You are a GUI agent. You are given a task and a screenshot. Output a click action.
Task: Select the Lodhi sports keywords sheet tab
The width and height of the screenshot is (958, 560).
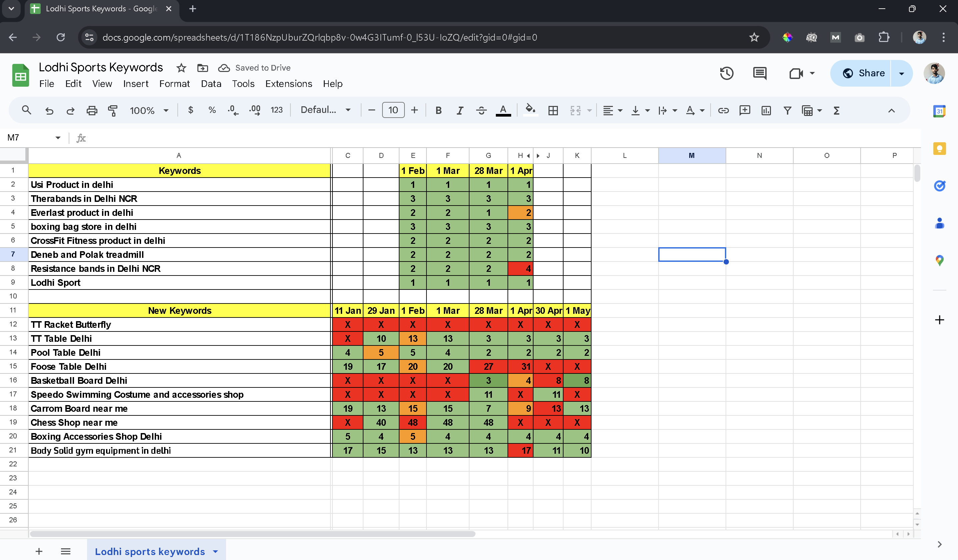pos(150,551)
